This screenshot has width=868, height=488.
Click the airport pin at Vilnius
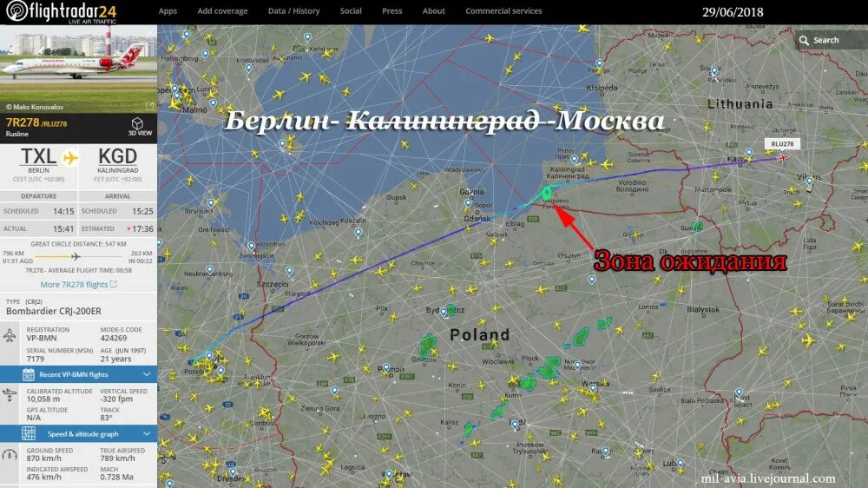809,181
